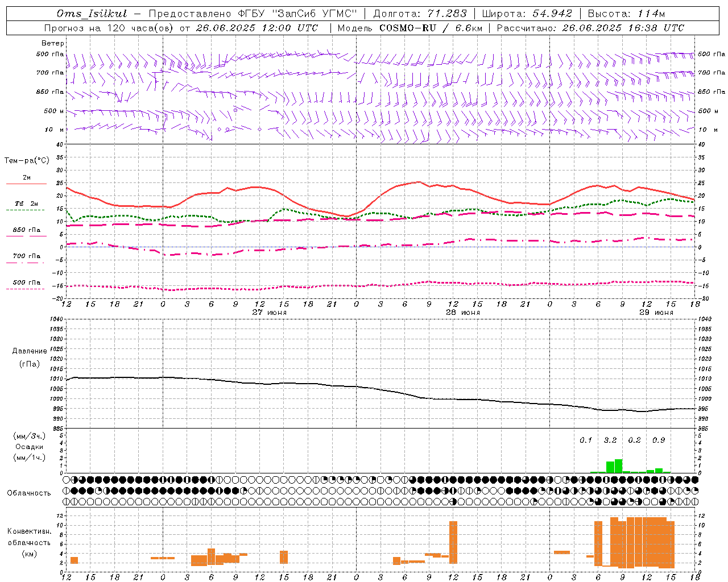
Task: Click the 'Облачность' cloudiness label
Action: [x=29, y=493]
